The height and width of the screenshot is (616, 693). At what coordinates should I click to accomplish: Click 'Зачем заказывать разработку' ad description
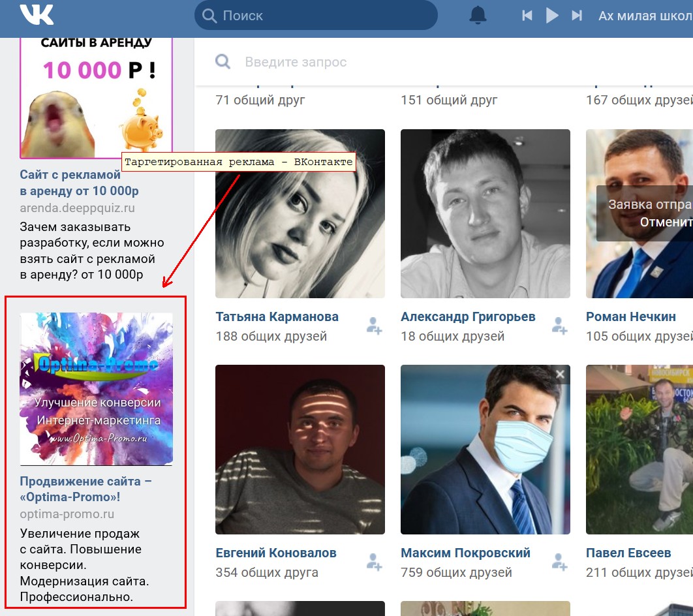pos(92,251)
